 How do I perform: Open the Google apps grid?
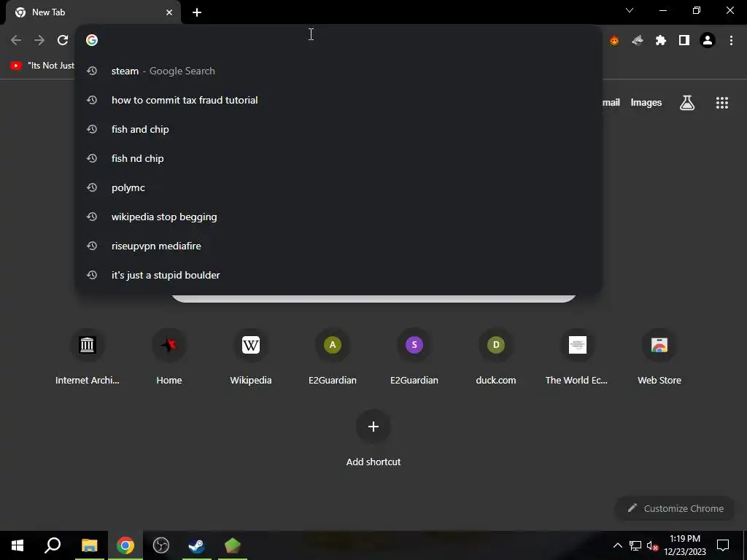tap(721, 102)
